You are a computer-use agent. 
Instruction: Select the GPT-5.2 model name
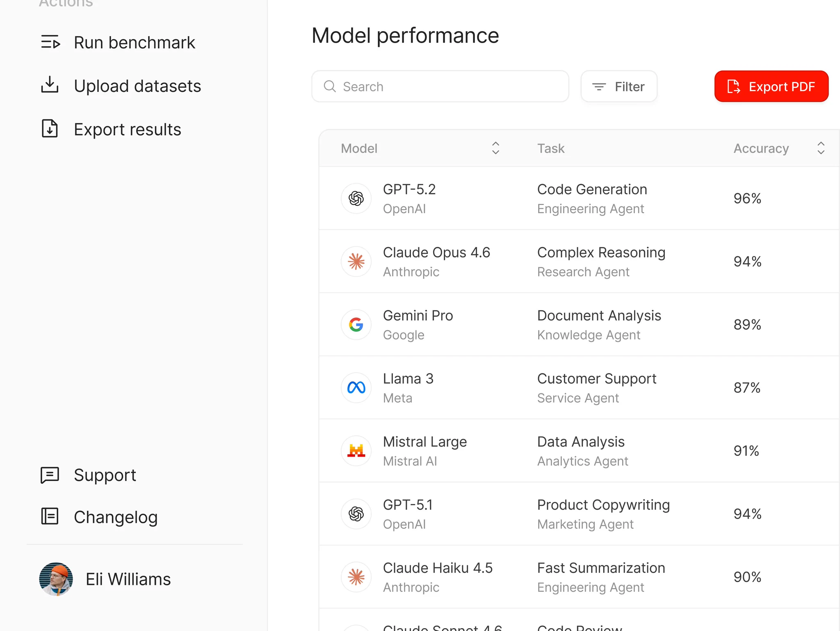click(x=409, y=189)
